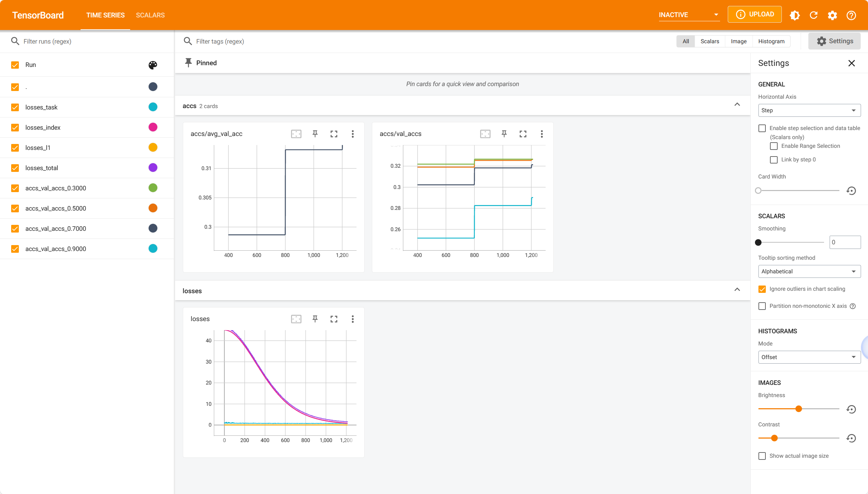868x494 pixels.
Task: Focus the Filter tags regex field
Action: pyautogui.click(x=220, y=41)
